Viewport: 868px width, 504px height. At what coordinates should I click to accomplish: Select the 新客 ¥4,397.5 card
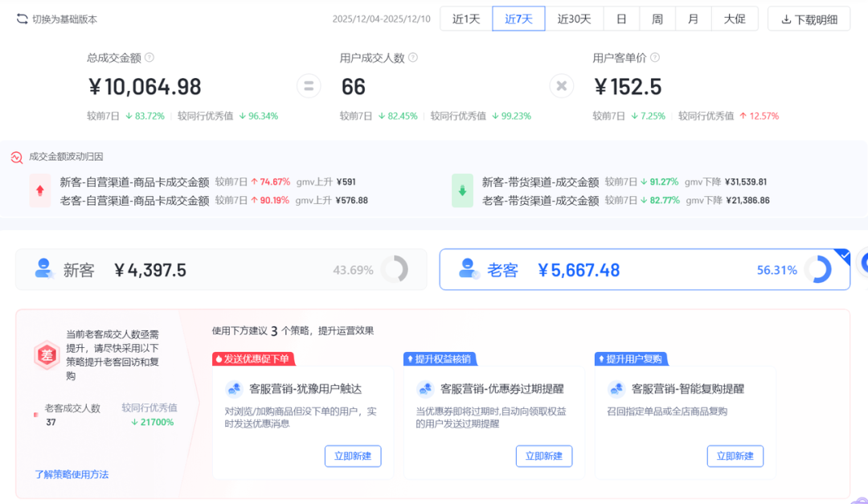point(221,269)
